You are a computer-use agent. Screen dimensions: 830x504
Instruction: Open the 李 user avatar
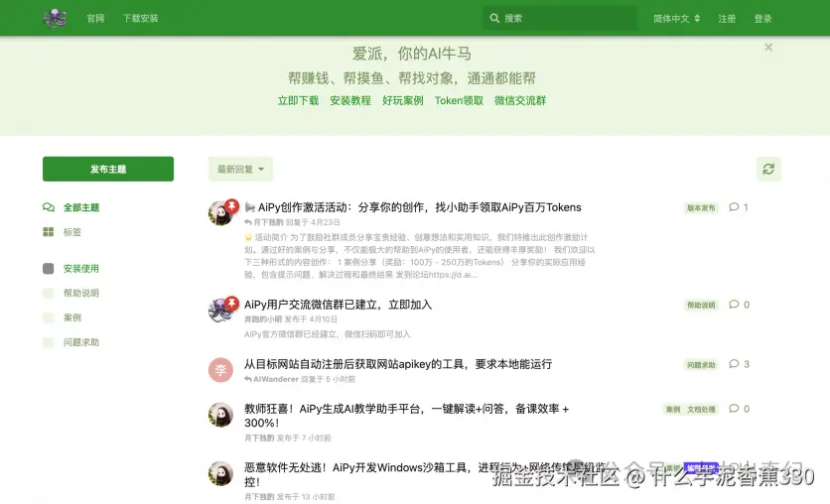[x=220, y=370]
